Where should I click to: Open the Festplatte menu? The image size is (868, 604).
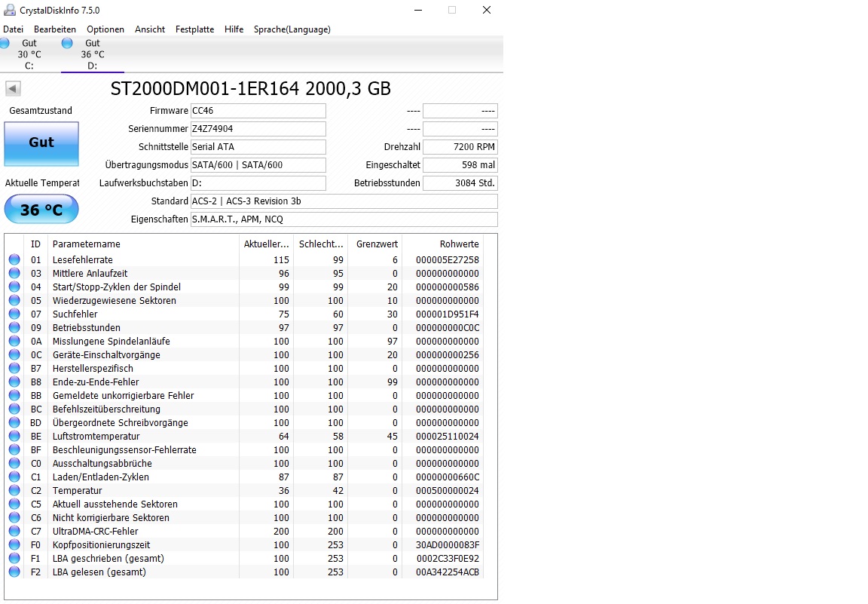point(195,29)
